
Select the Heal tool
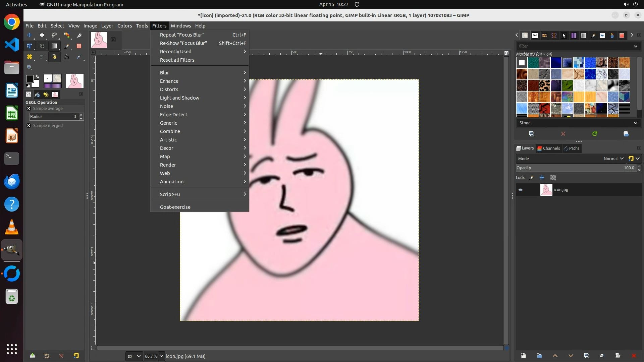30,57
